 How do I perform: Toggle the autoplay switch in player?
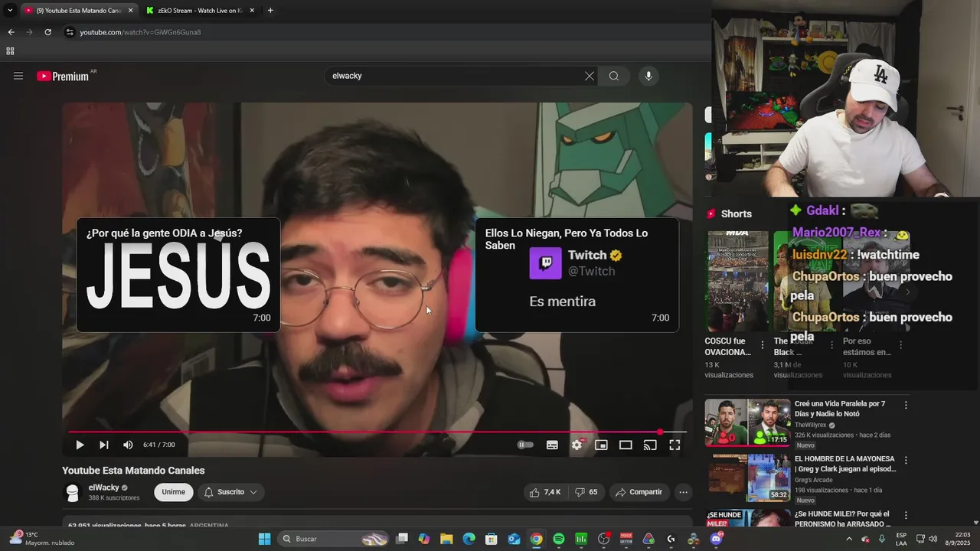click(525, 445)
